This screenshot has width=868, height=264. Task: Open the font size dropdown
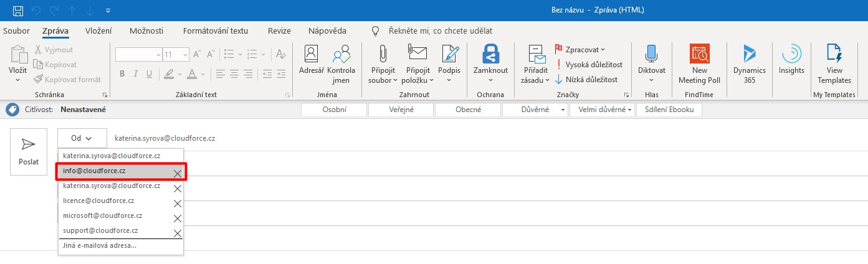click(x=185, y=54)
